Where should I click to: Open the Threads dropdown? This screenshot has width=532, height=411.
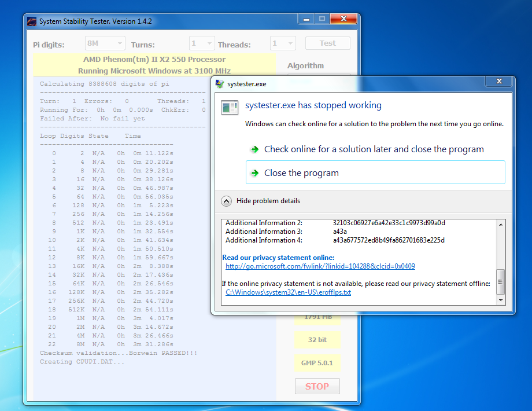pos(283,43)
